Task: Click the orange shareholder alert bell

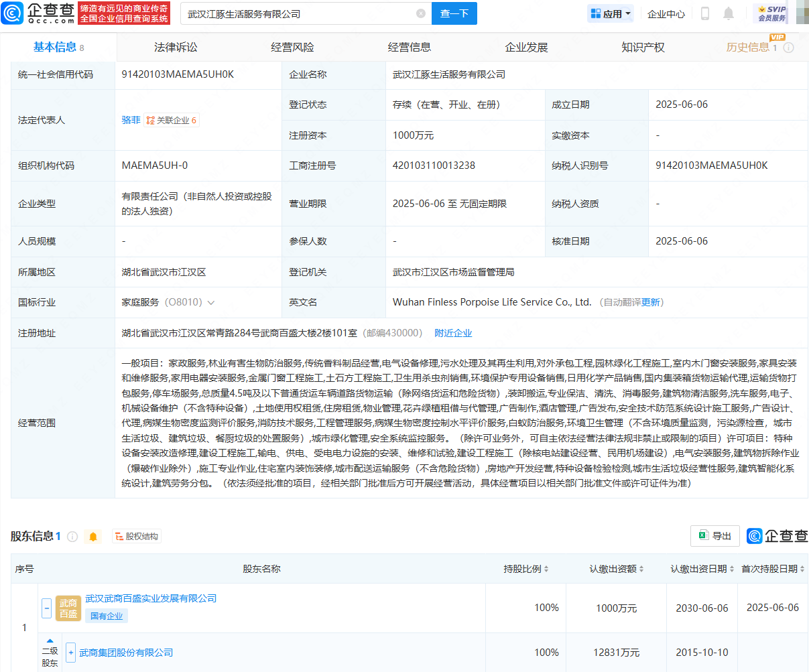Action: [x=93, y=537]
